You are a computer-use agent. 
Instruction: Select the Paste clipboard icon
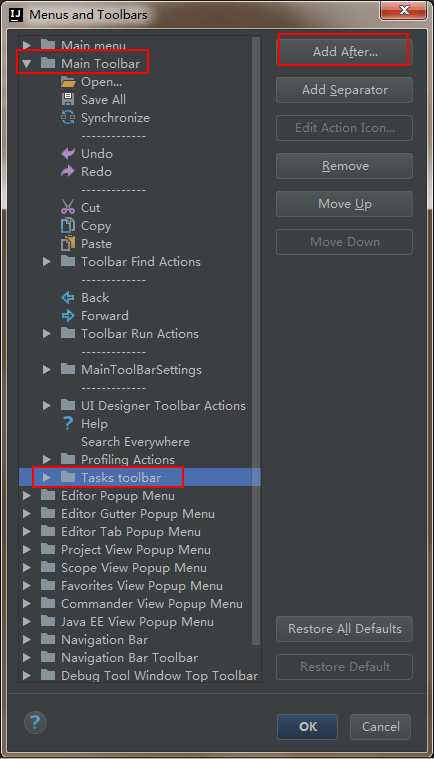[68, 243]
